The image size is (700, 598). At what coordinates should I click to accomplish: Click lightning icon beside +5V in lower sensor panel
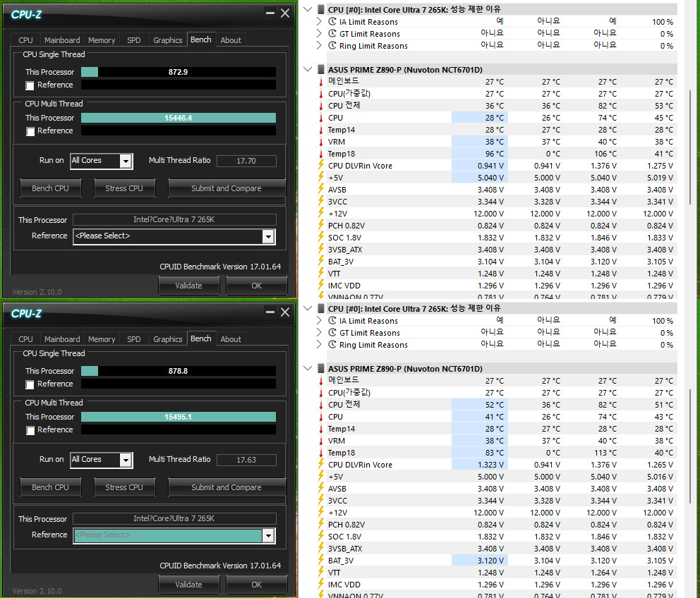tap(320, 477)
